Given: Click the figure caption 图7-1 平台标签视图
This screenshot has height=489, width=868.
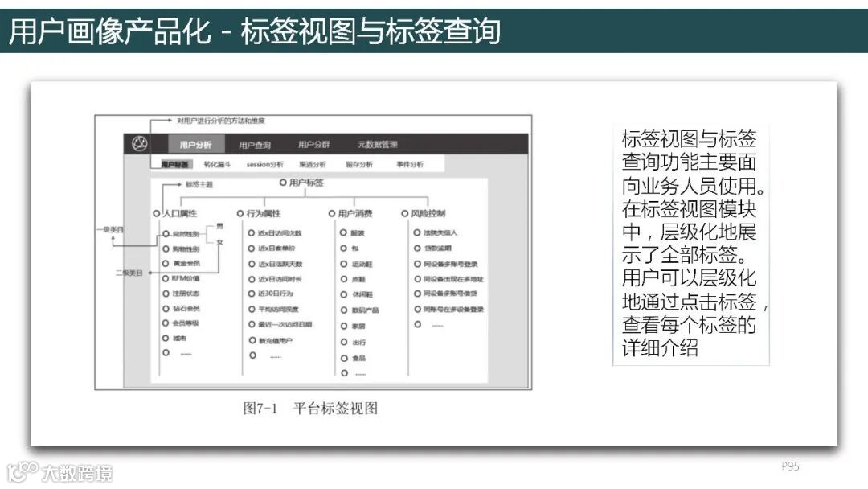Looking at the screenshot, I should click(x=310, y=409).
